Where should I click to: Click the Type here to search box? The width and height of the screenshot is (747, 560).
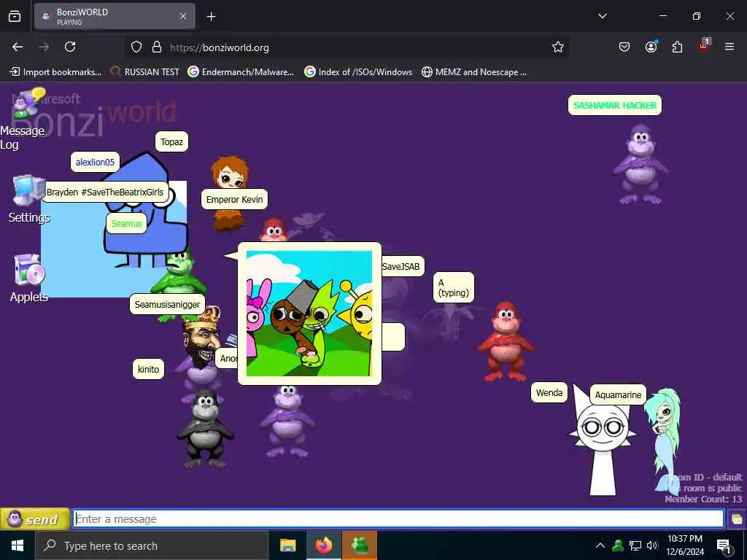[152, 545]
